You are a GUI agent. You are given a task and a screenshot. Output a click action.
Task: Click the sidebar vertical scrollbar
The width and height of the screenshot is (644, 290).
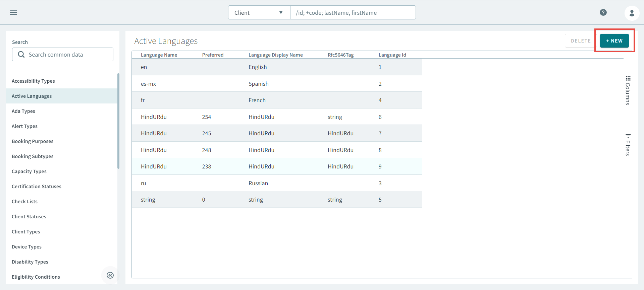coord(118,121)
